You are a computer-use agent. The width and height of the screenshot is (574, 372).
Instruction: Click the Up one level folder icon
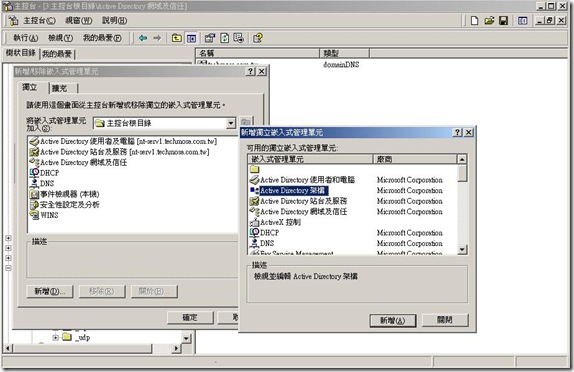(177, 38)
